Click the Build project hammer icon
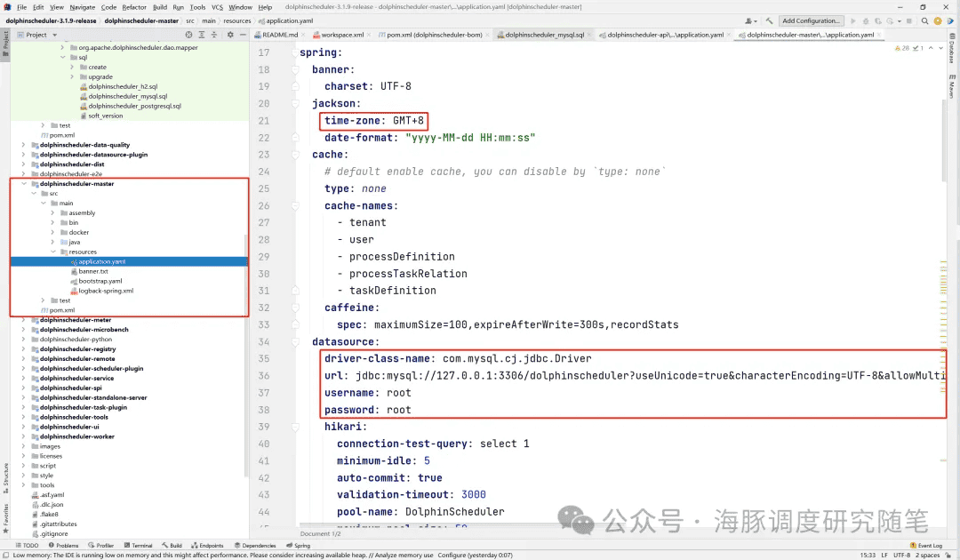 (x=768, y=20)
